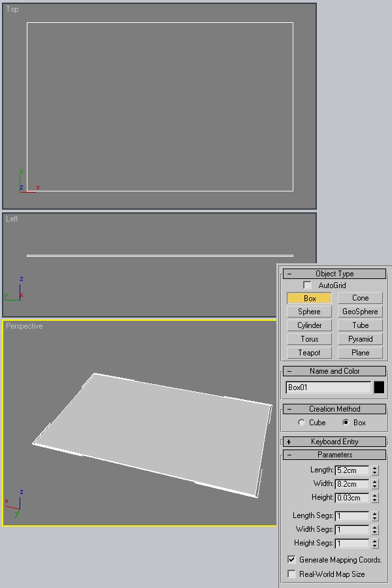Pick the Sphere primitive button
392x588 pixels.
pyautogui.click(x=309, y=312)
